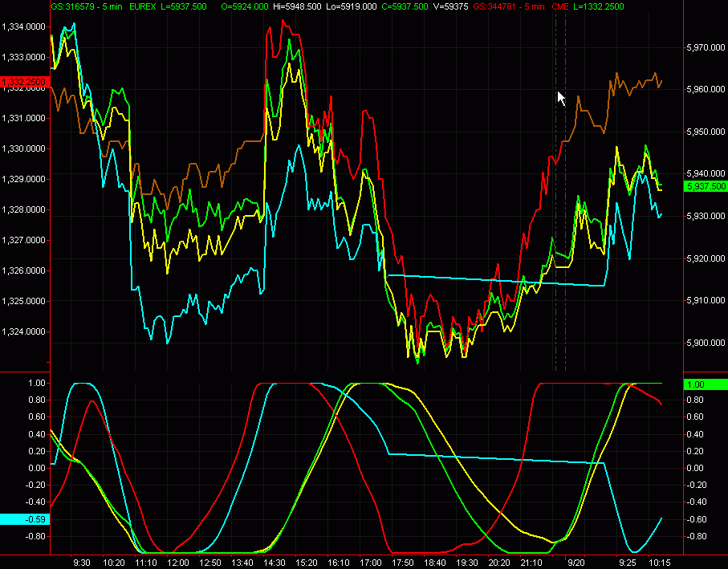Viewport: 728px width, 569px height.
Task: Click the 5,970.000 price axis label
Action: 706,47
